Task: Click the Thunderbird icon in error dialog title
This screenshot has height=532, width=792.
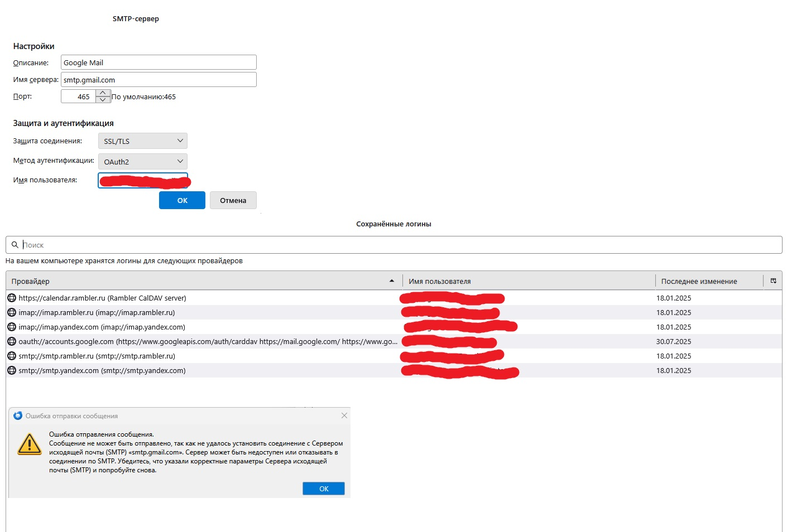Action: click(x=18, y=415)
